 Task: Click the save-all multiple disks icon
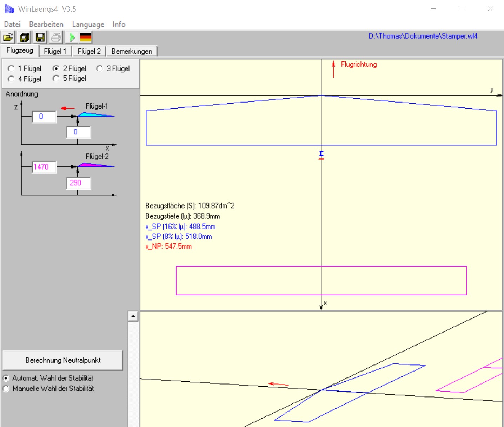pyautogui.click(x=24, y=37)
